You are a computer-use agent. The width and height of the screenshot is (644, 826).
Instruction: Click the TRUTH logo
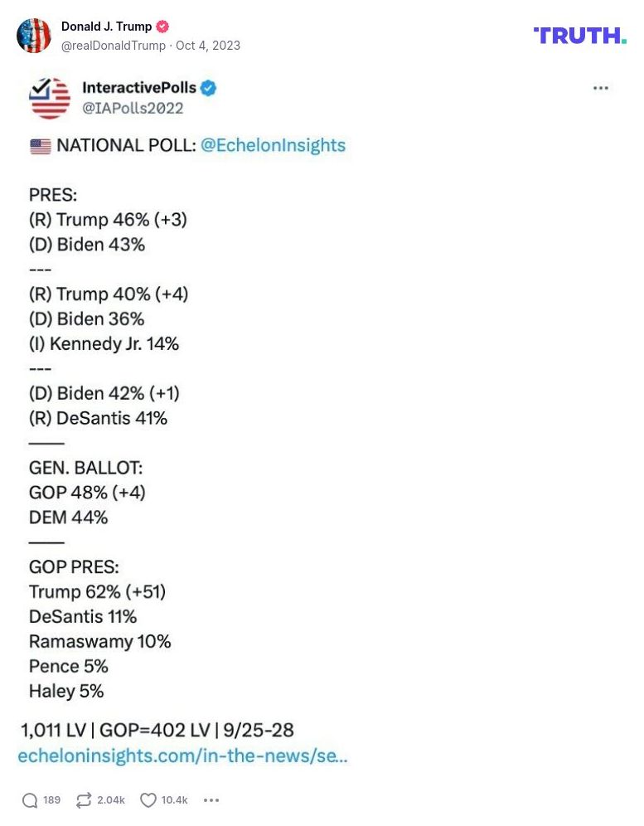[579, 36]
